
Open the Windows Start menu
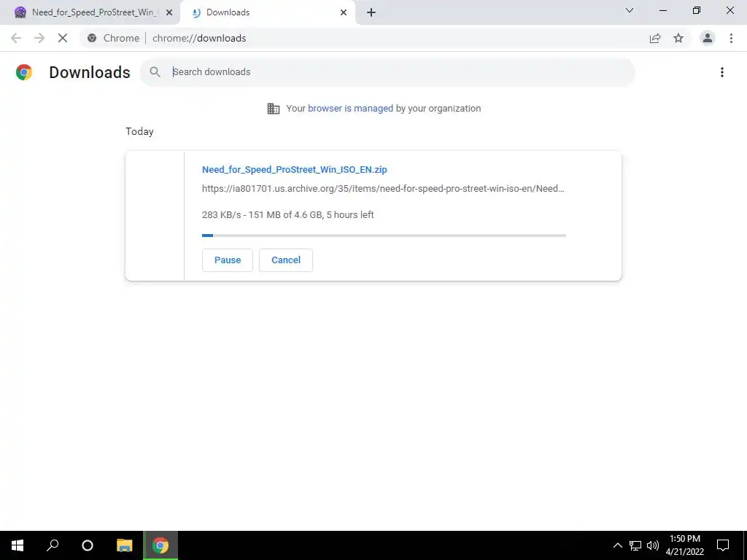click(x=18, y=545)
